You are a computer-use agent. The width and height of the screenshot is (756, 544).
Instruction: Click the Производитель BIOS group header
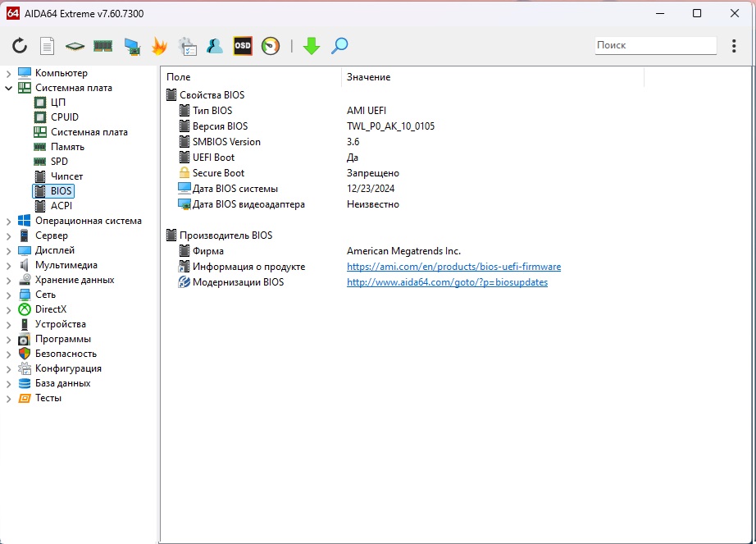click(225, 235)
